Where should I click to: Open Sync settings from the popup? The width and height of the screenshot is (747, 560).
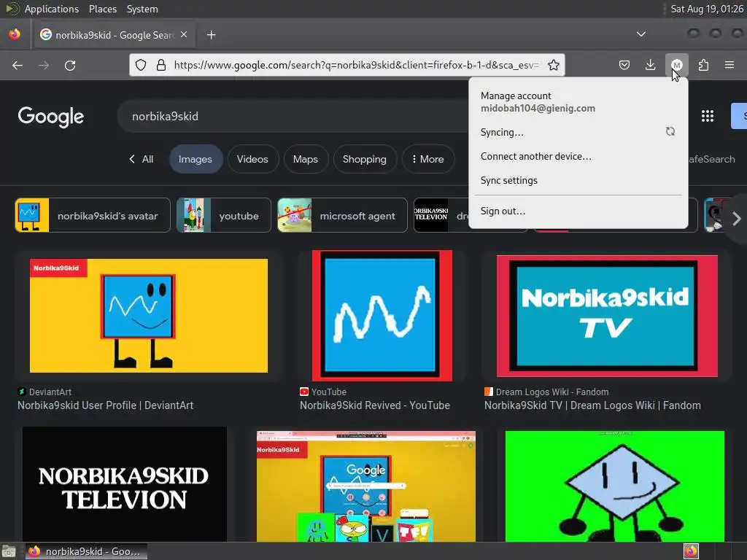(578, 181)
